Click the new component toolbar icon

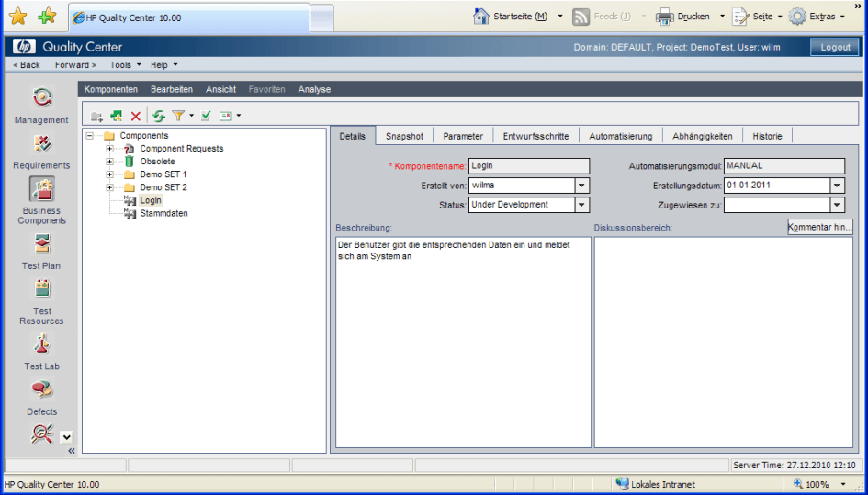click(x=117, y=116)
